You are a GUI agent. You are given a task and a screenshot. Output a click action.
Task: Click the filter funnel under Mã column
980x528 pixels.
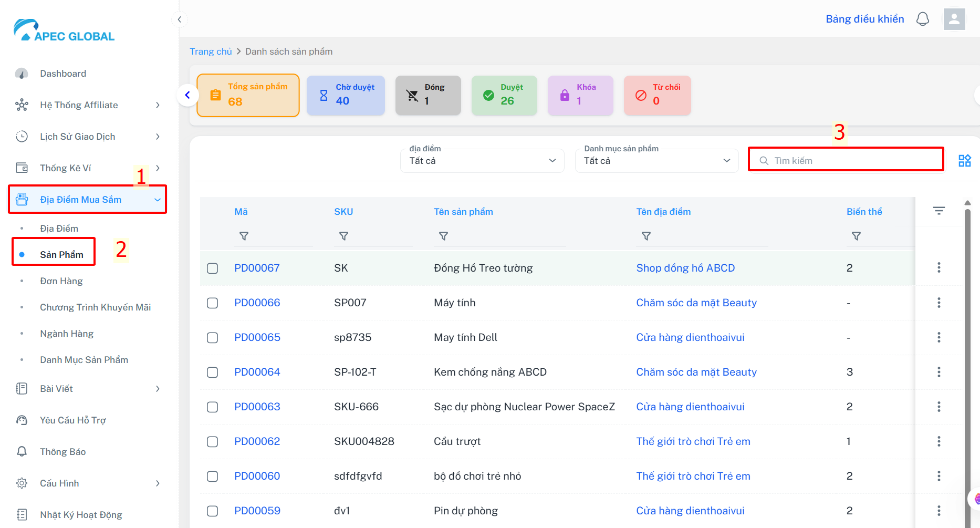[x=244, y=236]
